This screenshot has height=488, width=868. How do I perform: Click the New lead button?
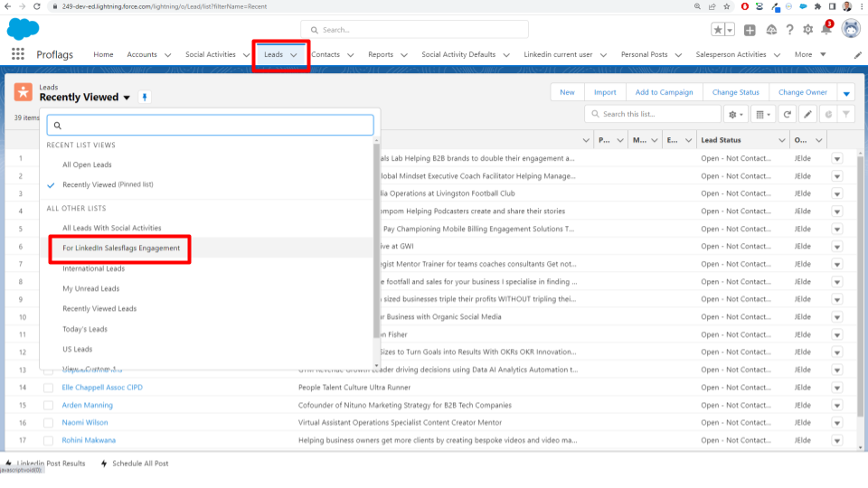[567, 92]
